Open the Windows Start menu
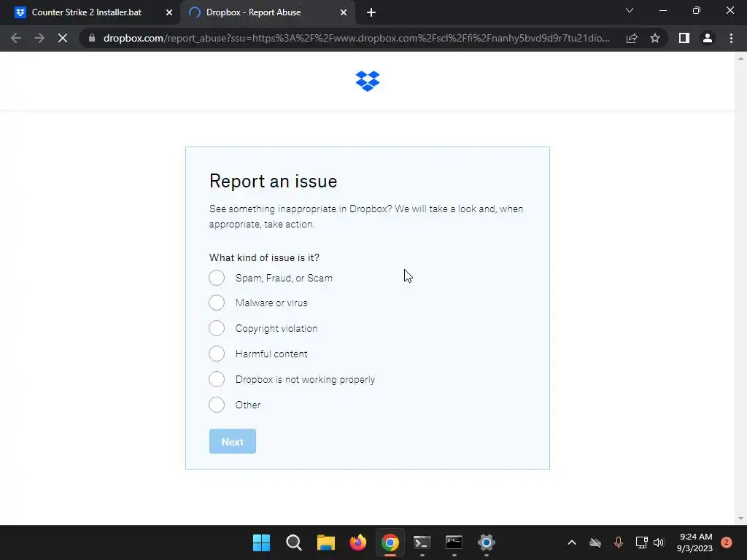The height and width of the screenshot is (560, 747). [x=261, y=542]
